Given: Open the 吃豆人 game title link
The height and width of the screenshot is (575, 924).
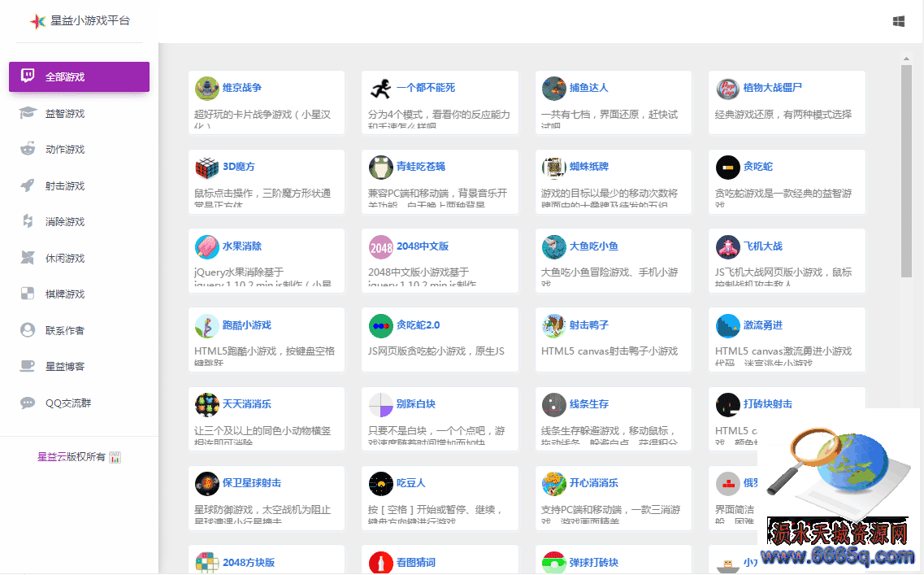Looking at the screenshot, I should click(410, 483).
